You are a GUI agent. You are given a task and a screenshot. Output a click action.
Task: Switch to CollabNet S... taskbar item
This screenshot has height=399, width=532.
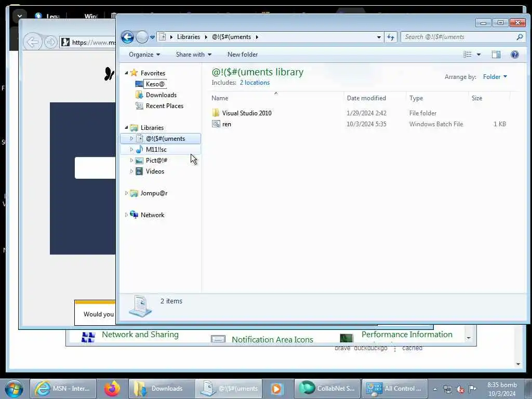pos(327,389)
